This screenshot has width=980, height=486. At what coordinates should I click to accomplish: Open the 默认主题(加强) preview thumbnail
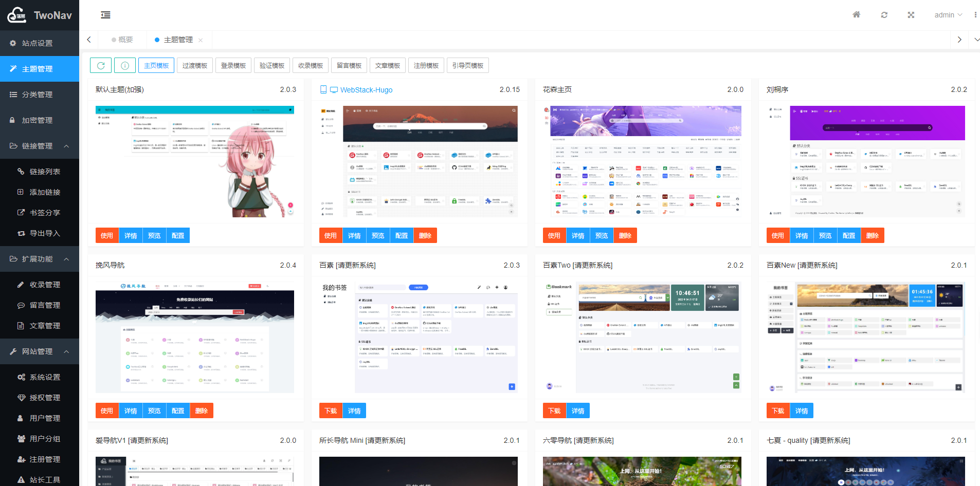[x=195, y=161]
